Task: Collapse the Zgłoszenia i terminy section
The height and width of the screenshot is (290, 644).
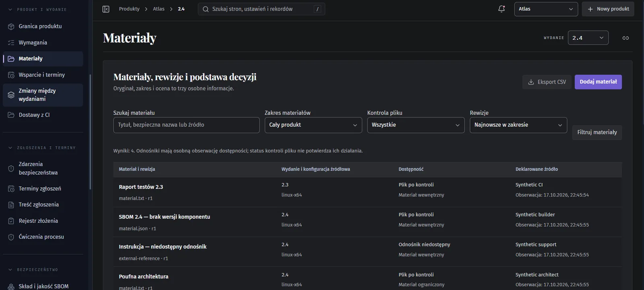Action: click(x=10, y=148)
